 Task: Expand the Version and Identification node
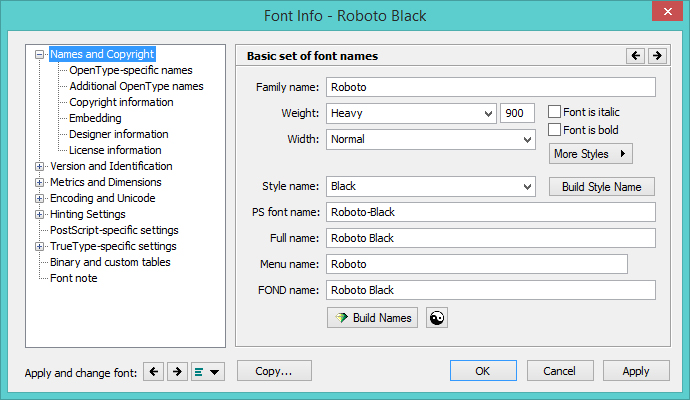[39, 166]
